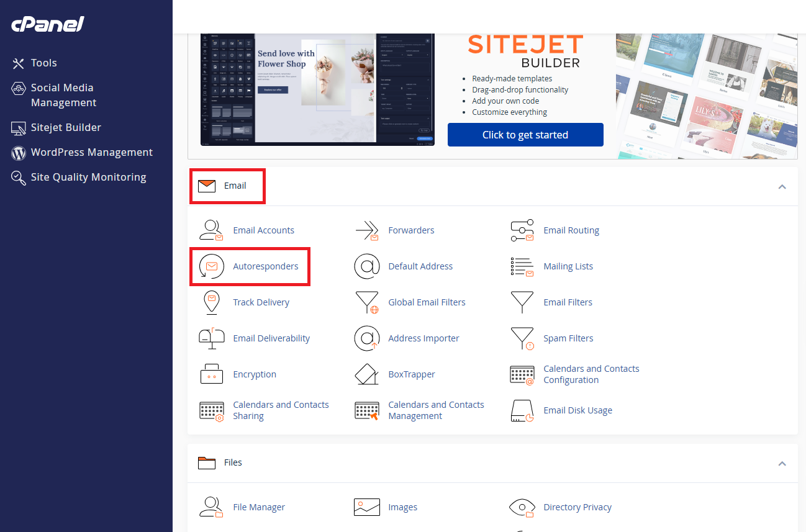Go to Site Quality Monitoring in sidebar

coord(89,178)
